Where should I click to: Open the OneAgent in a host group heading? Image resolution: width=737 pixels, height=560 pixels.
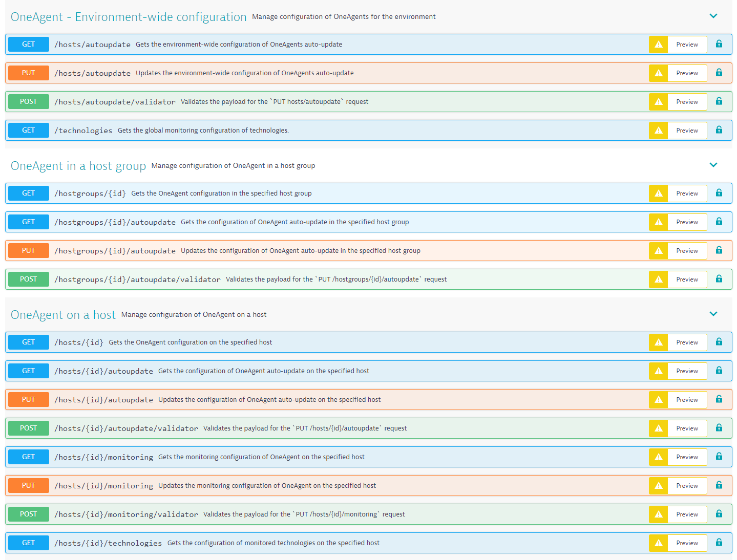coord(78,166)
